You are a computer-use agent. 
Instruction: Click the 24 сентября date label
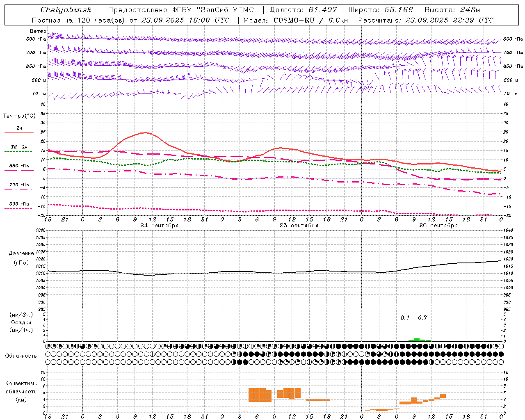click(160, 226)
